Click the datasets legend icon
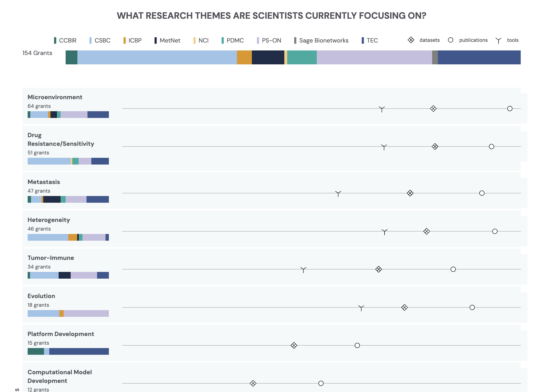The width and height of the screenshot is (560, 392). point(411,40)
